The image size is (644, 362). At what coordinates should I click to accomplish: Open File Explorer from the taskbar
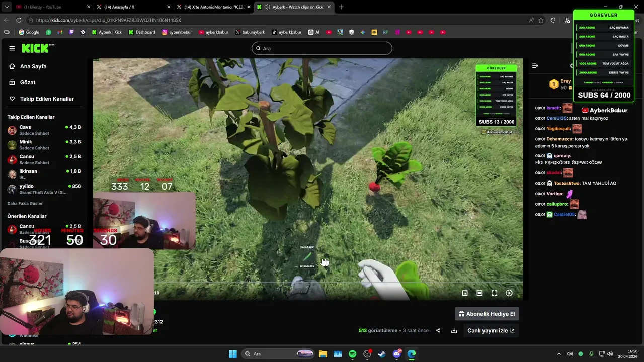[x=323, y=354]
